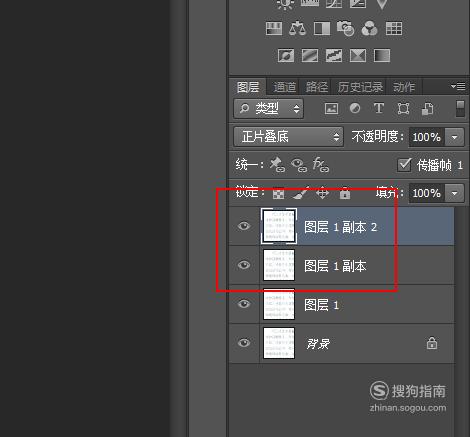Add a Channel Mixer adjustment layer
The width and height of the screenshot is (470, 437).
369,29
